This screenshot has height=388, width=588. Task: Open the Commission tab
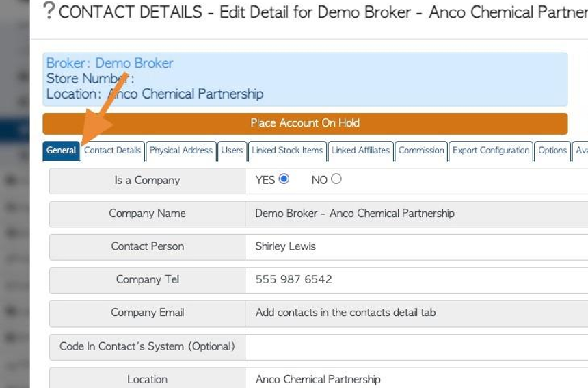(x=420, y=151)
